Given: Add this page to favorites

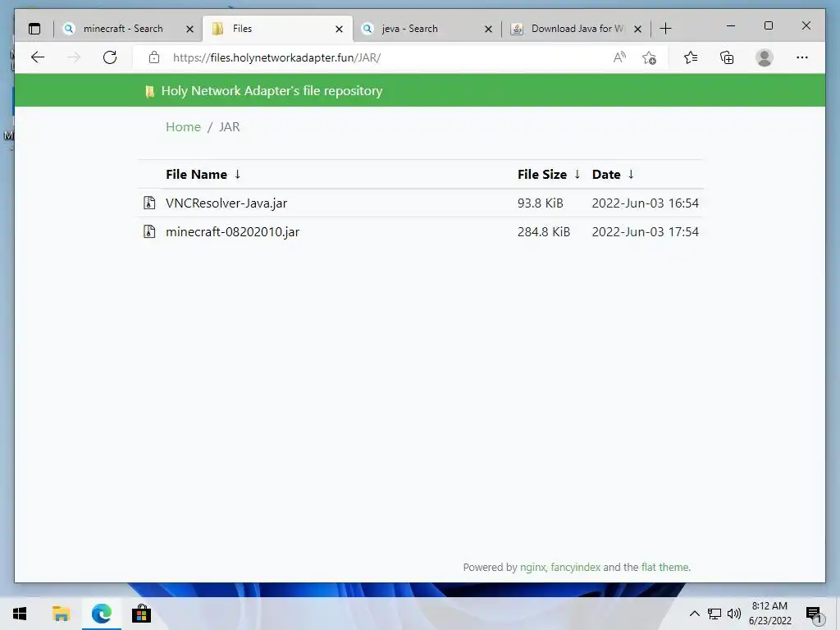Looking at the screenshot, I should (x=650, y=57).
